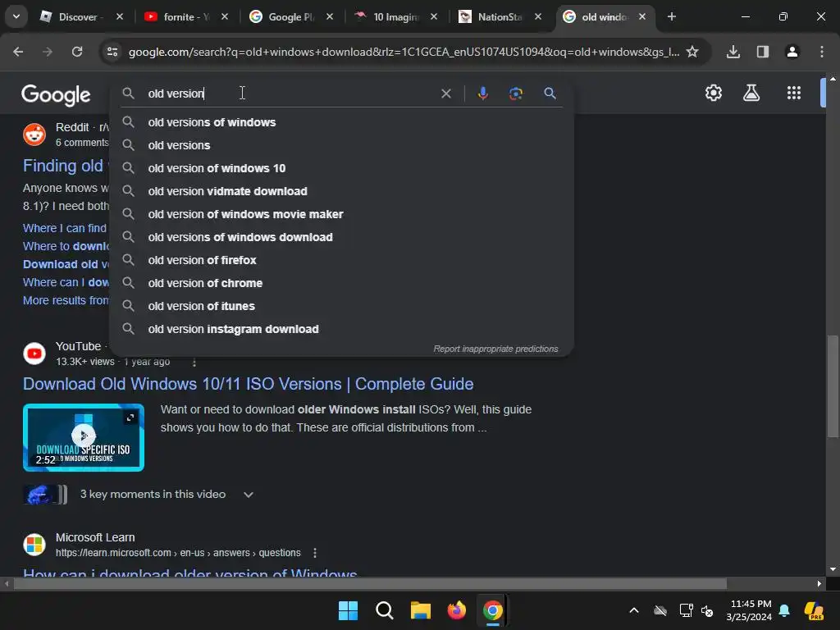Select suggestion 'old versions of windows download'
The height and width of the screenshot is (630, 840).
pos(342,237)
